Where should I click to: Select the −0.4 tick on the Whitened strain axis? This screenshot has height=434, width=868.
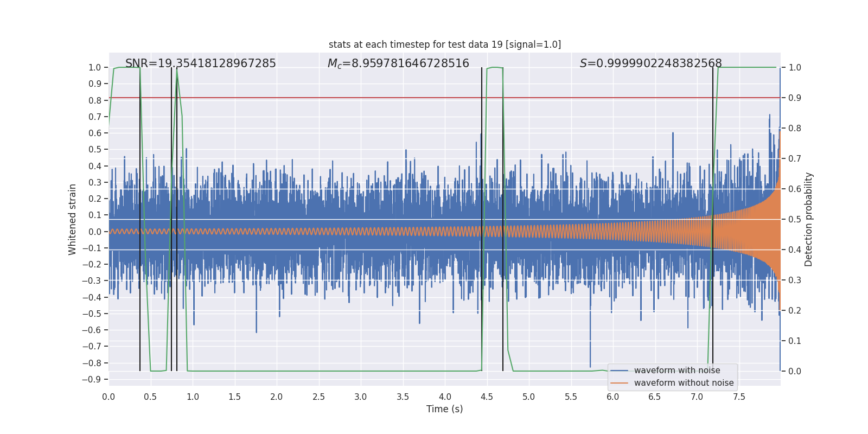[92, 297]
